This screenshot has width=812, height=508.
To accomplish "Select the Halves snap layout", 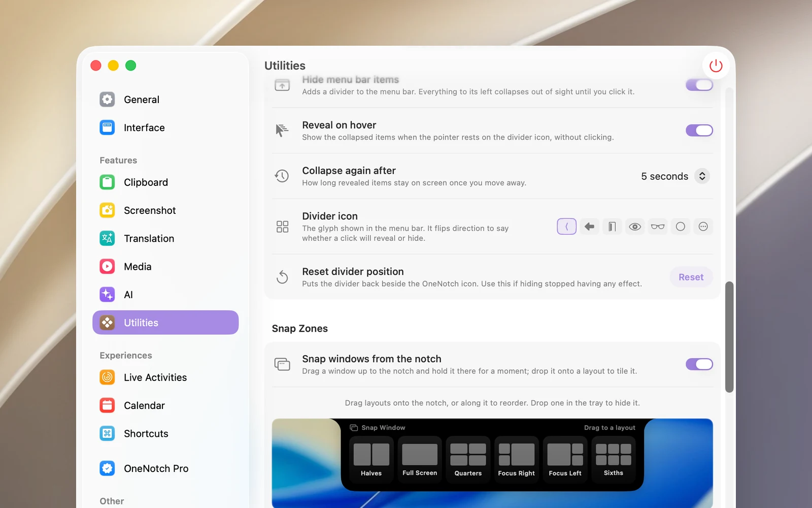I will point(371,459).
